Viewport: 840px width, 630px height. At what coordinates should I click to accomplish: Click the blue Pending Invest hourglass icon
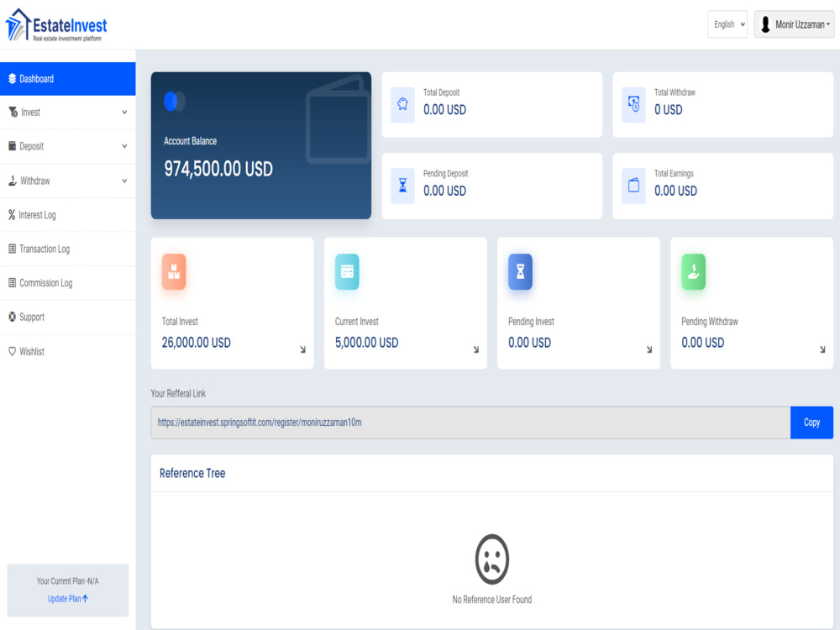click(520, 271)
